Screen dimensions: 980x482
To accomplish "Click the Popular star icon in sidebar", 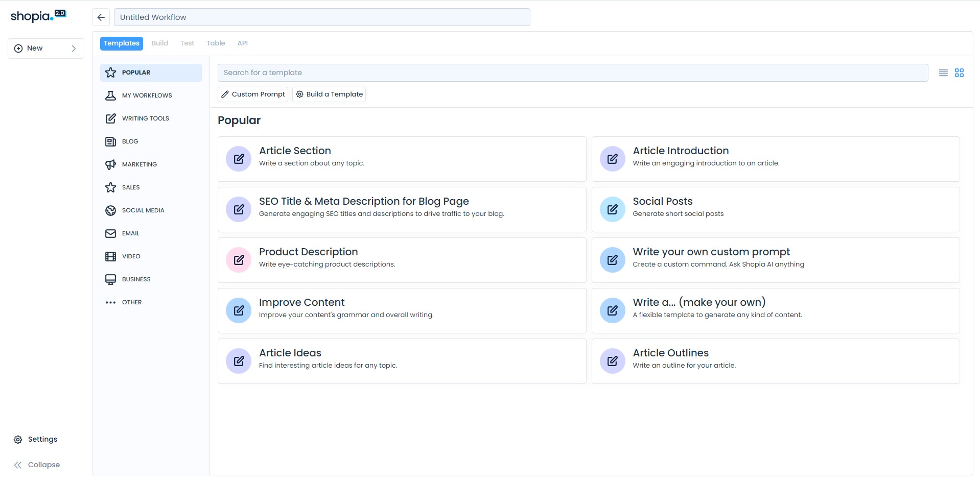I will point(110,73).
